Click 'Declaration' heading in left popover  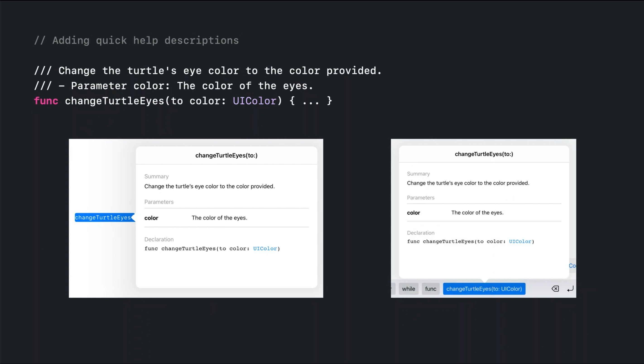(x=159, y=239)
